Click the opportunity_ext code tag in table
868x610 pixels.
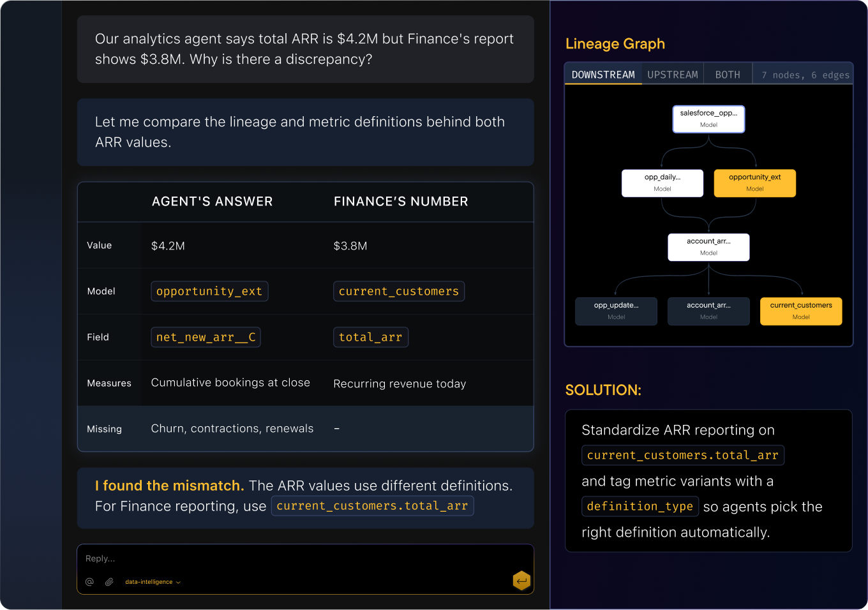(209, 292)
